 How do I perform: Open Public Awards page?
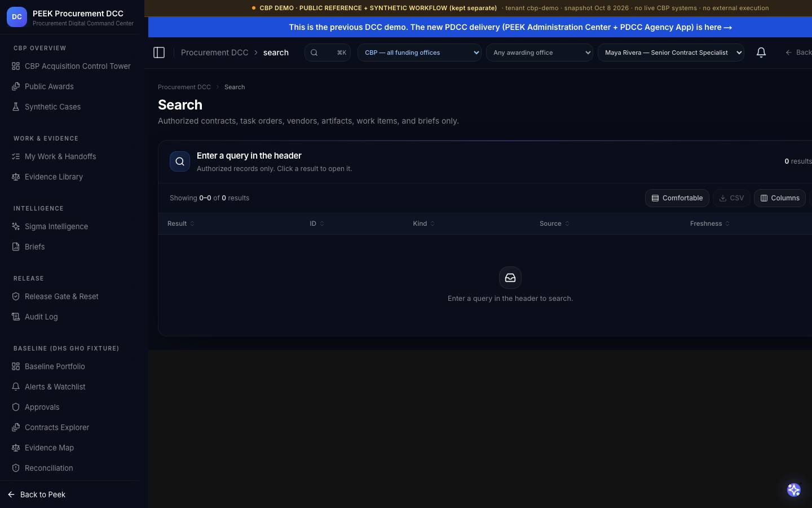71,86
